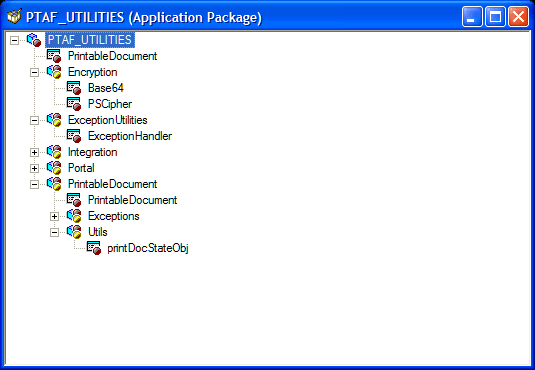The width and height of the screenshot is (535, 370).
Task: Collapse the Encryption node
Action: coord(34,72)
